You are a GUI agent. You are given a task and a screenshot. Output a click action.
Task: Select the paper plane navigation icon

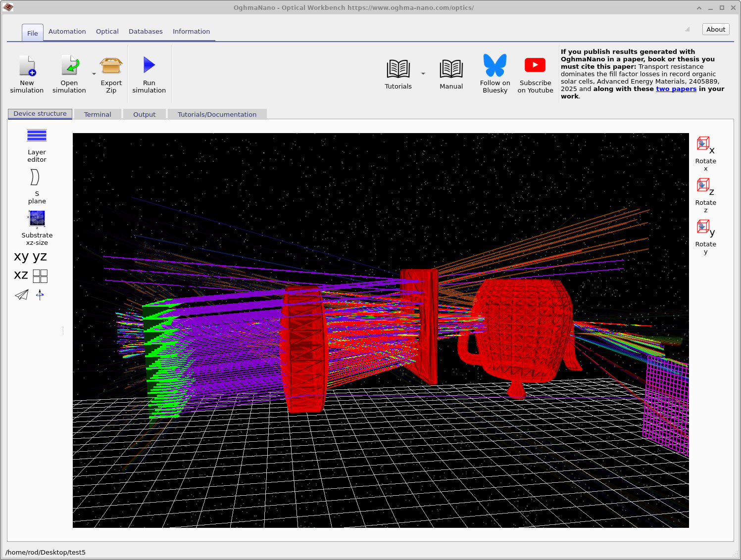21,294
